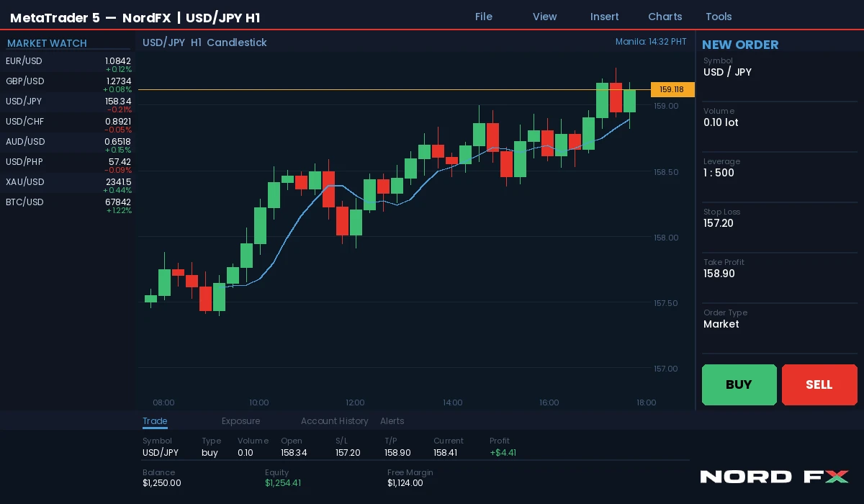Switch to the Exposure tab
Screen dimensions: 864x504
point(240,421)
